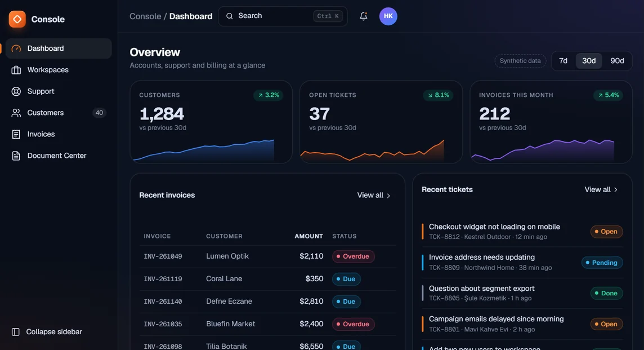644x350 pixels.
Task: Click the Invoices receipt icon
Action: 16,134
